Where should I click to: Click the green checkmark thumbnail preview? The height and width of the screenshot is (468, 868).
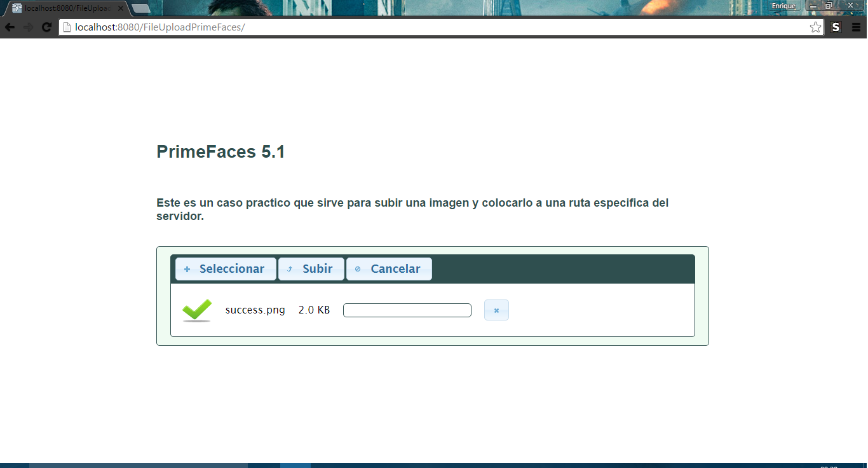197,310
